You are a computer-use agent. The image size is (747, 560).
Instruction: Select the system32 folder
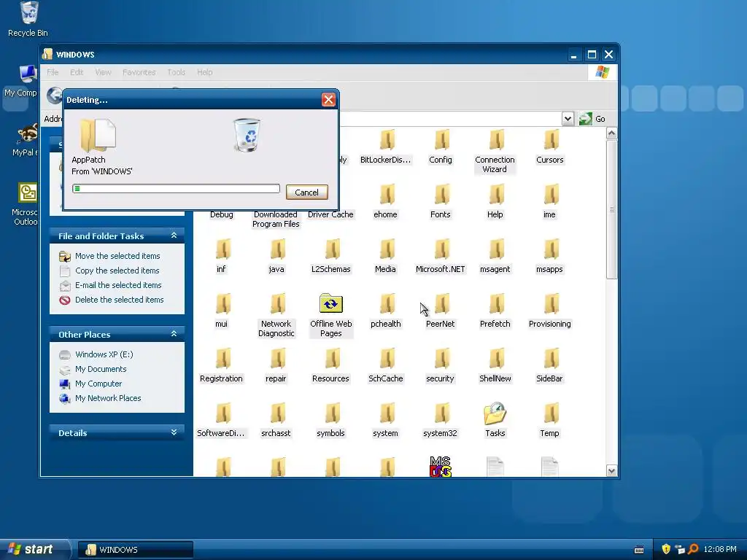(440, 420)
